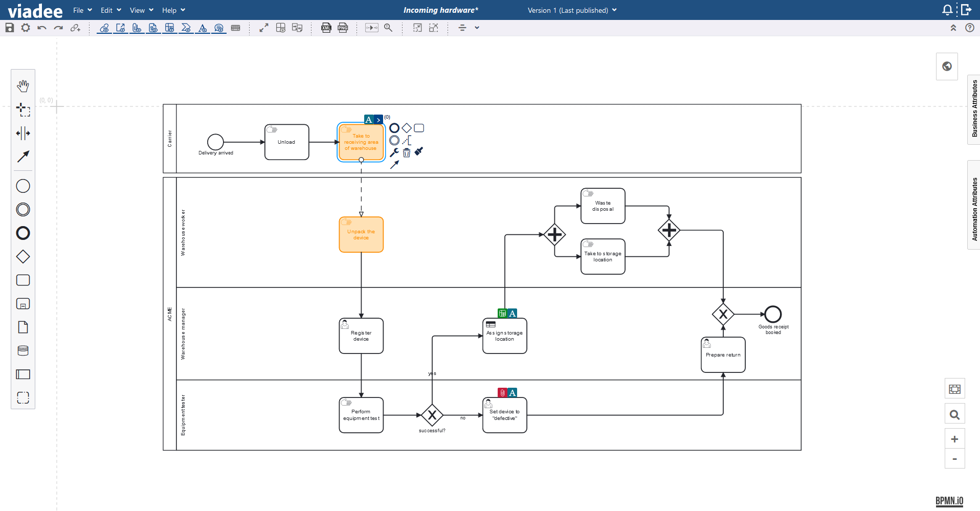
Task: Create a task from palette
Action: coord(23,280)
